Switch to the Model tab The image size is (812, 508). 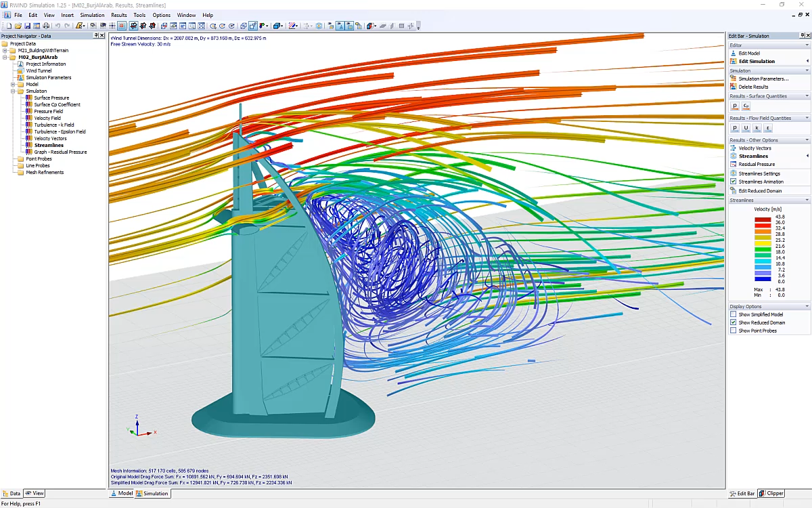tap(121, 493)
